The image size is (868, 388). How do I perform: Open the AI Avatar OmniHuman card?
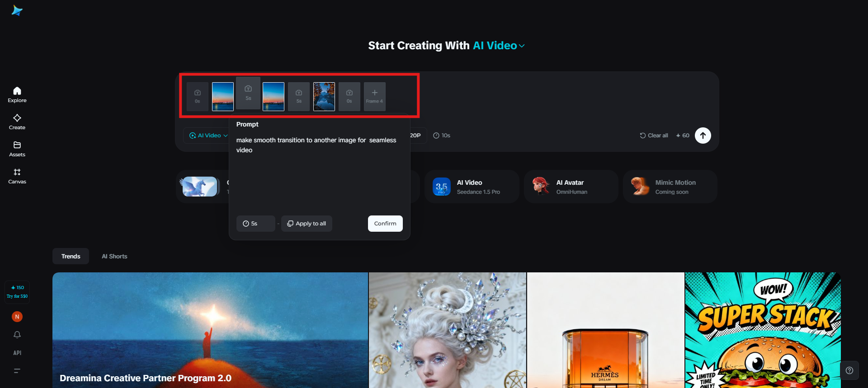[x=571, y=187]
